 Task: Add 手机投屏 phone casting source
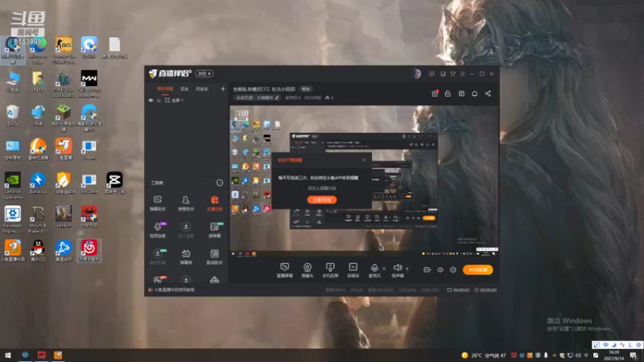tap(330, 270)
